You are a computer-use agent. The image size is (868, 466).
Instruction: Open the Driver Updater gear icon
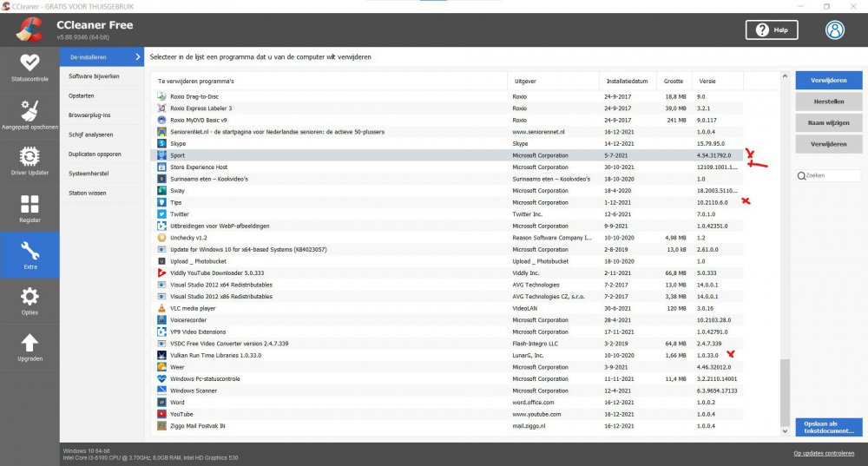(30, 156)
